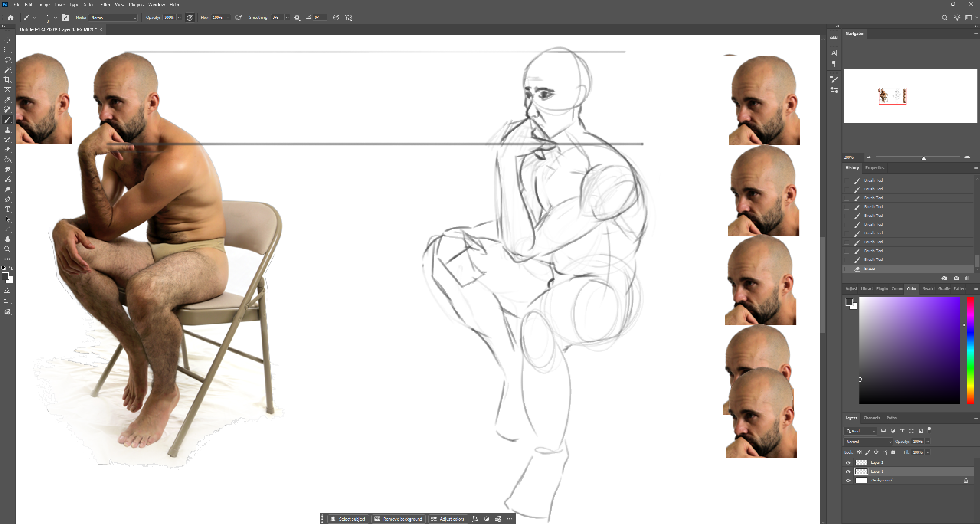Click the rainbow hue slider strip

click(x=970, y=350)
